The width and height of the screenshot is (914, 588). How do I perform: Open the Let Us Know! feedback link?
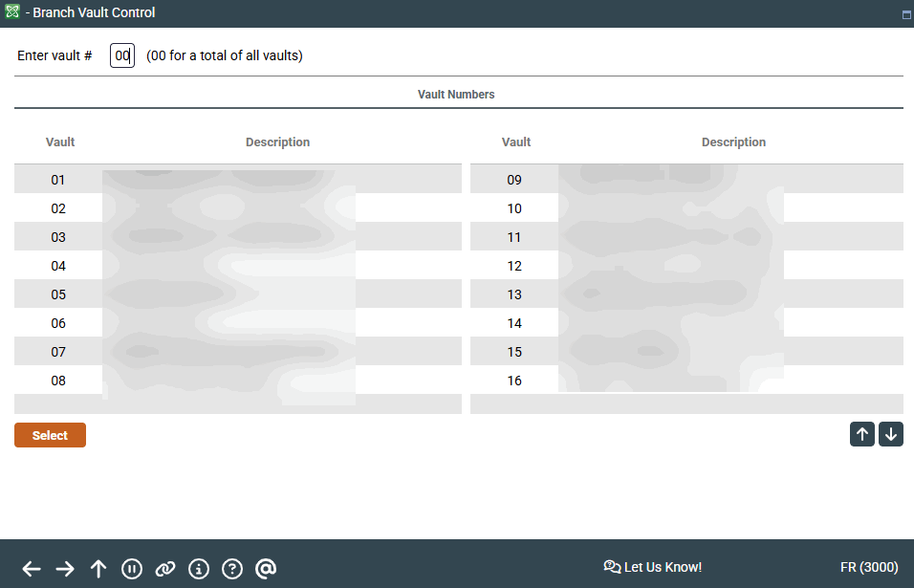pos(653,567)
